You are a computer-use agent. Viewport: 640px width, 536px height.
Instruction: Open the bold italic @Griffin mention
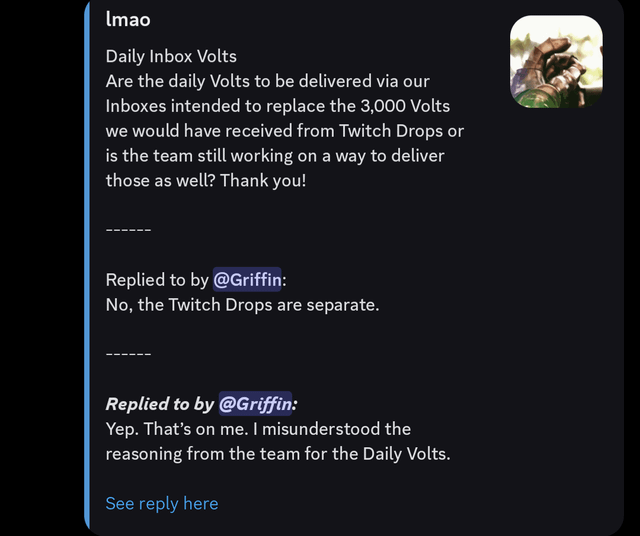255,404
